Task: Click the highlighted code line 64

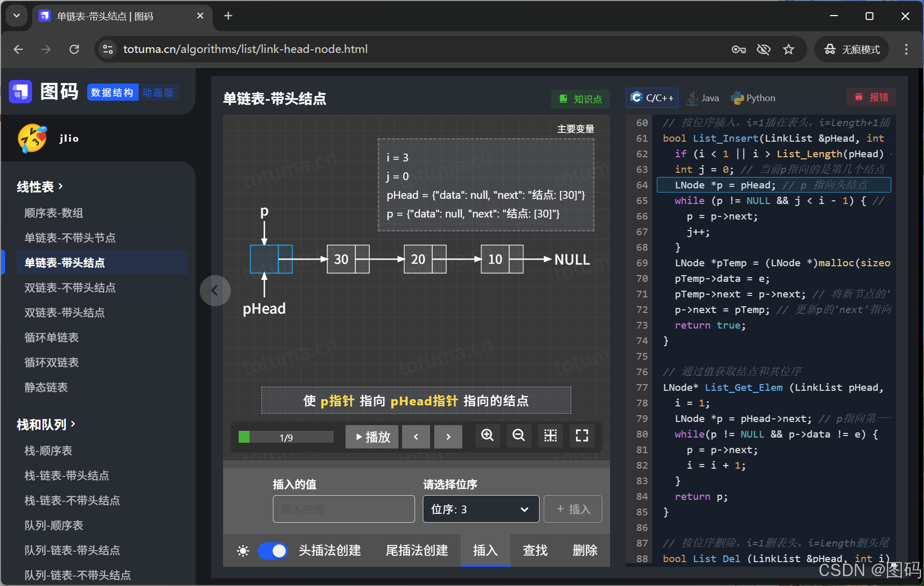Action: (774, 185)
